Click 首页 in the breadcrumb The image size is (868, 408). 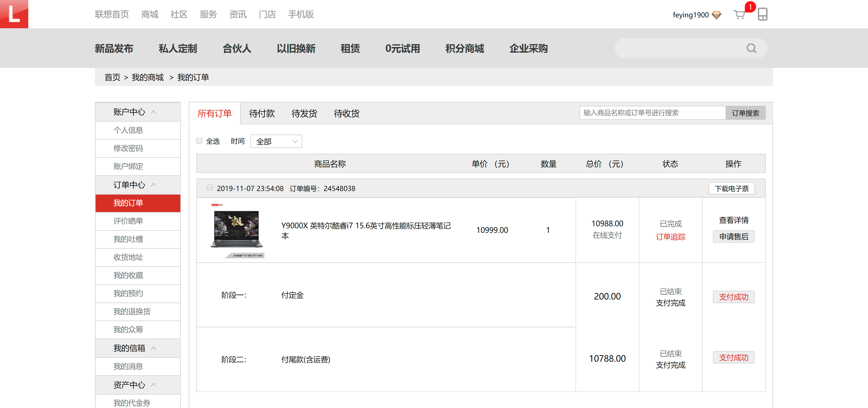pos(112,77)
